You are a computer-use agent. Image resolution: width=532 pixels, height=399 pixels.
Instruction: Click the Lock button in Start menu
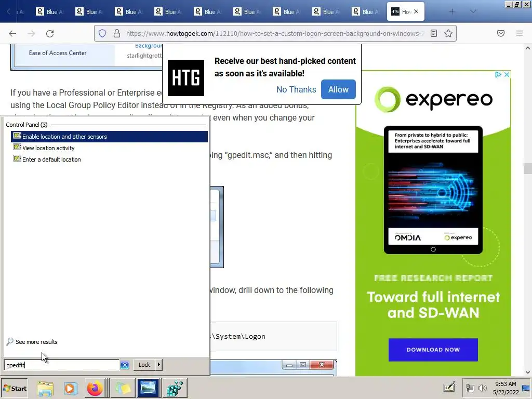tap(144, 365)
